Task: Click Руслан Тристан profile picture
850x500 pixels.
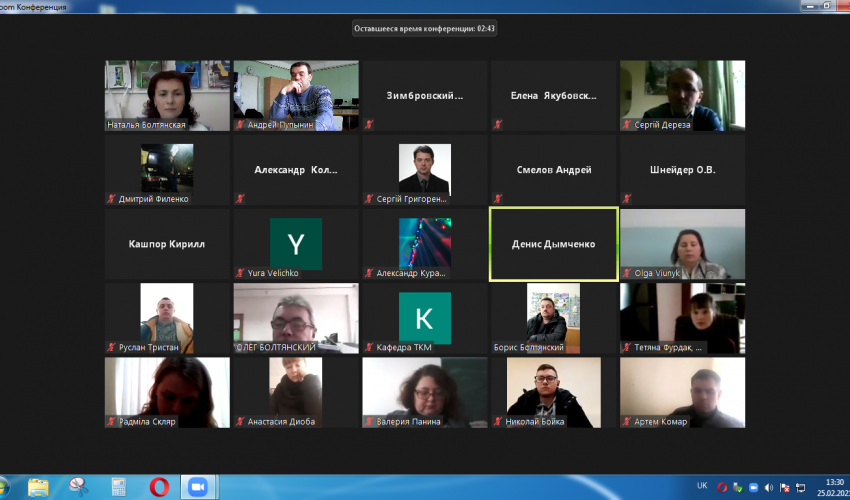Action: pos(167,318)
